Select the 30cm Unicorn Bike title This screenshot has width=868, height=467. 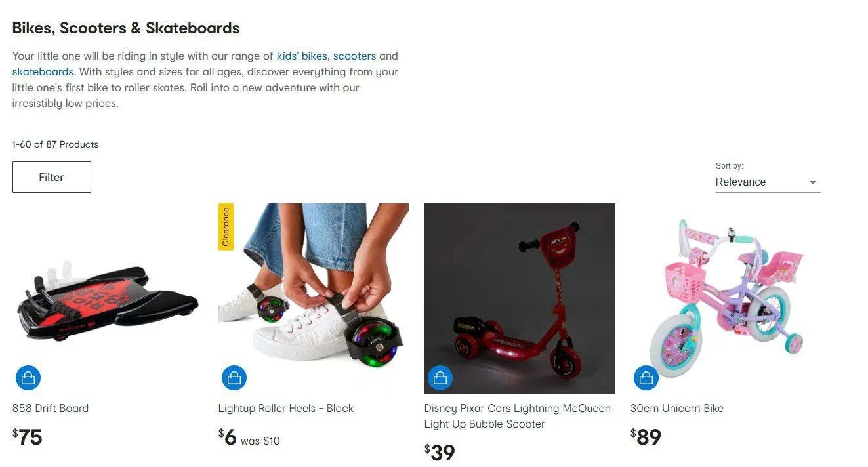pos(677,408)
